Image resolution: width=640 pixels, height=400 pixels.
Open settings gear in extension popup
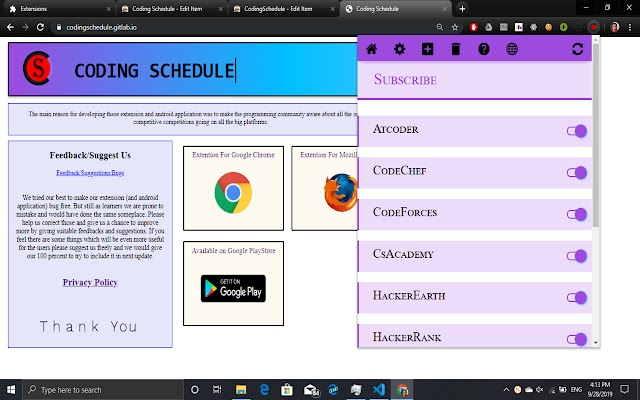(x=400, y=49)
